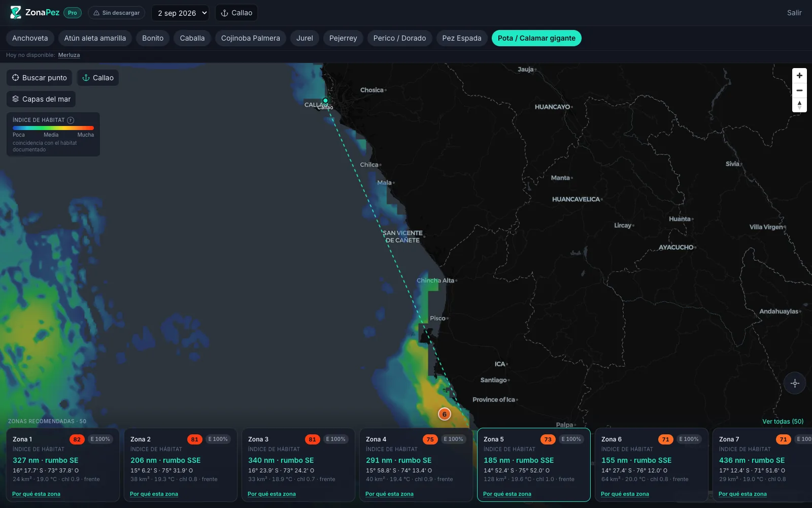Click E 100% badge on Zona 3
Image resolution: width=812 pixels, height=508 pixels.
click(x=335, y=439)
